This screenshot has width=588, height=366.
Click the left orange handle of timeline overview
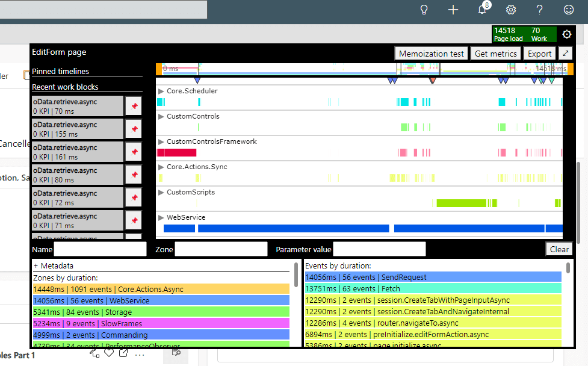(159, 69)
